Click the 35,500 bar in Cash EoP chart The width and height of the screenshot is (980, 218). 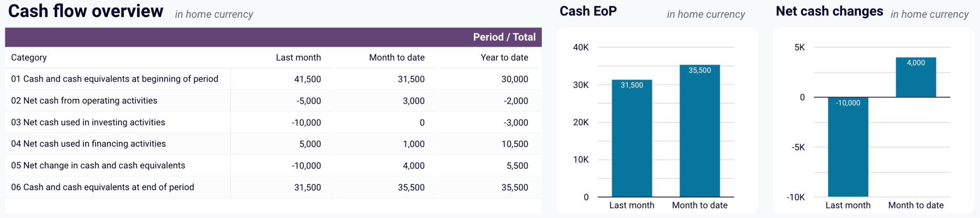[700, 131]
